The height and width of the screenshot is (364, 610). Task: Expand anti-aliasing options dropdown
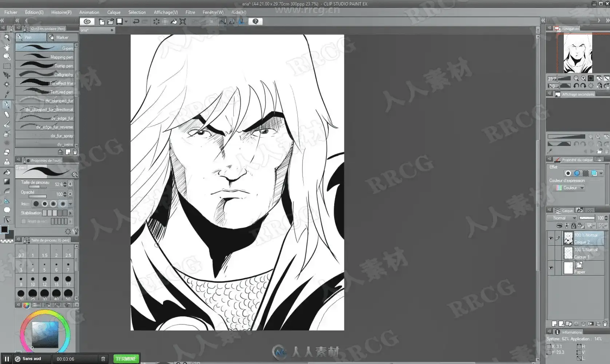pos(70,204)
